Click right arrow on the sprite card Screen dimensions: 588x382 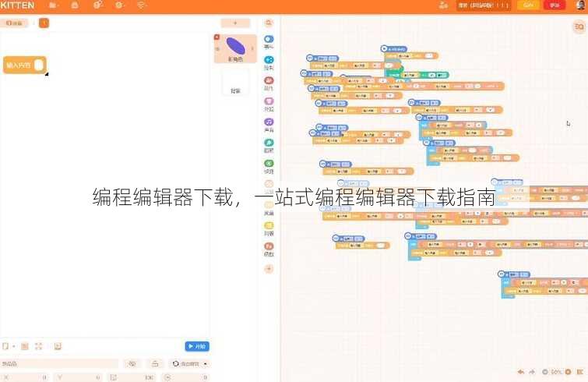252,48
